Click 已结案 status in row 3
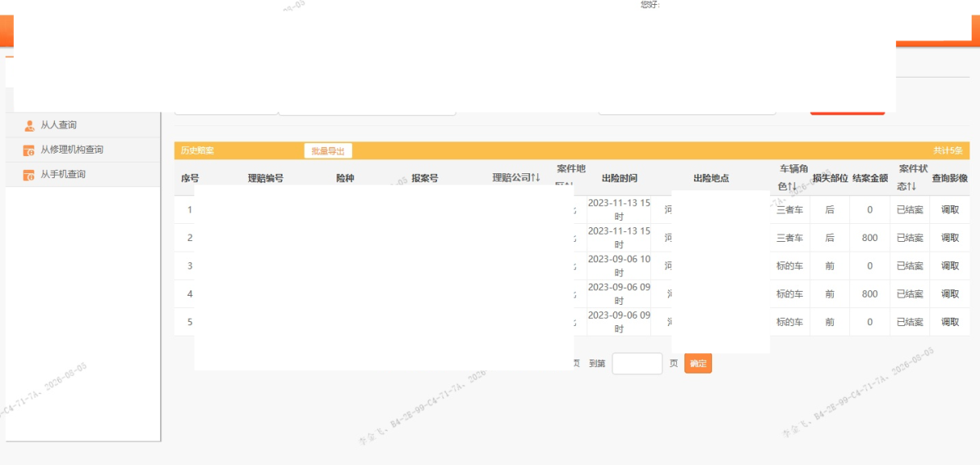980x465 pixels. point(910,266)
